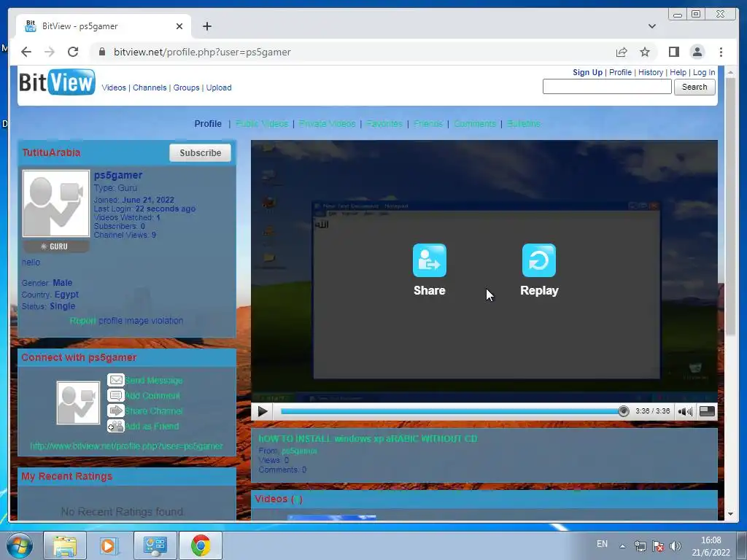
Task: Switch to Favorites tab
Action: 384,124
